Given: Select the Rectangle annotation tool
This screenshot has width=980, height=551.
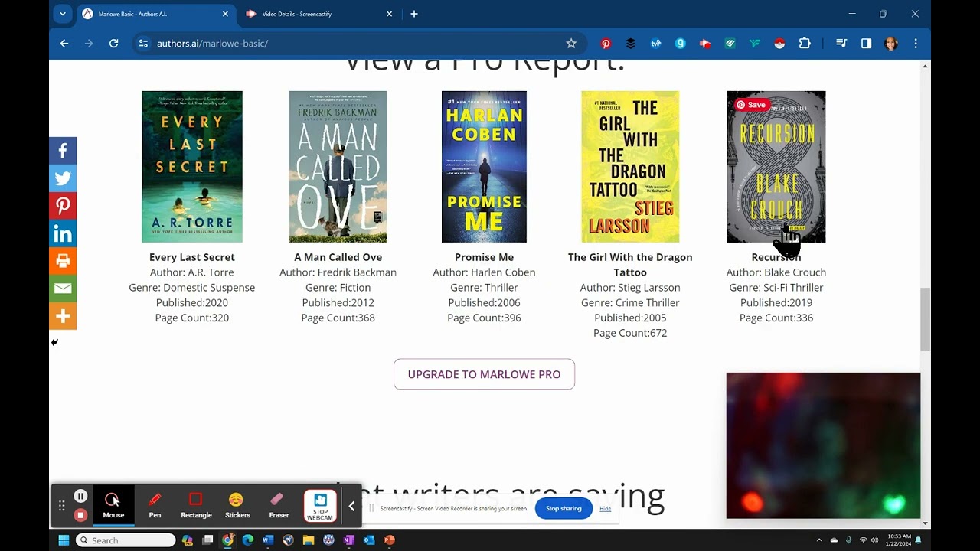Looking at the screenshot, I should click(x=196, y=506).
